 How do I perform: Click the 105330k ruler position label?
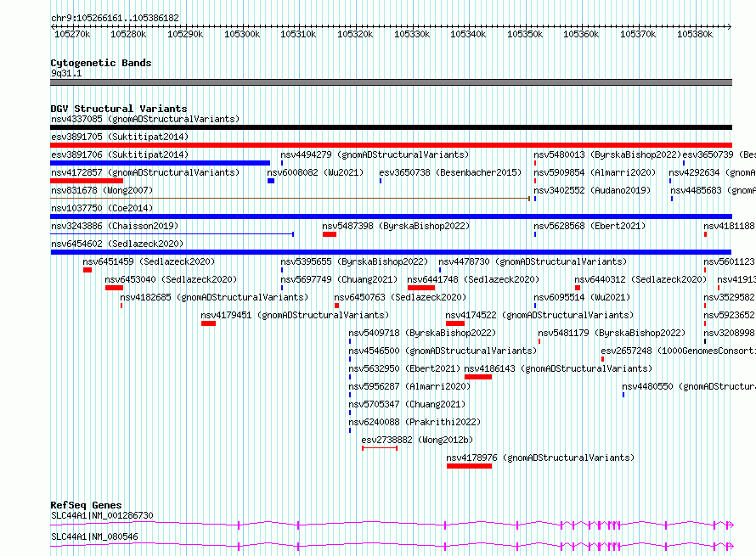(412, 34)
